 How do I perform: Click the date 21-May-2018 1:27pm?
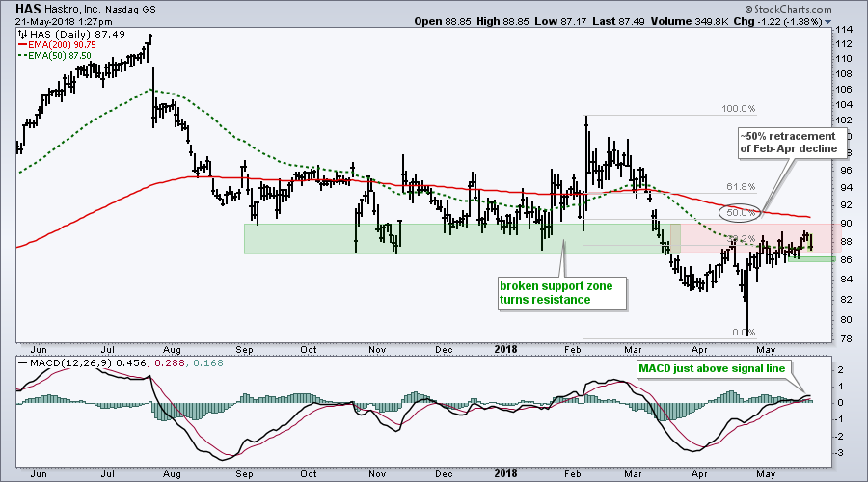[64, 22]
